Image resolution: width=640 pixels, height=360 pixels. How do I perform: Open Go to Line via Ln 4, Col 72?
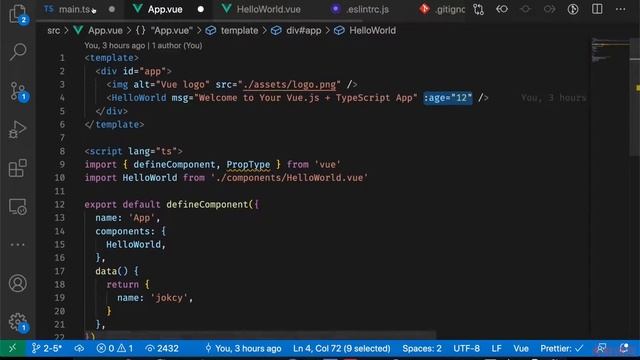click(x=342, y=348)
